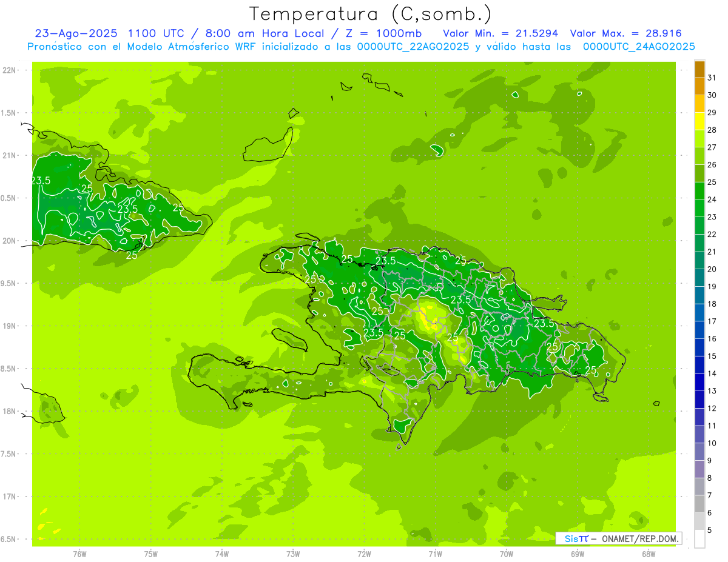The height and width of the screenshot is (562, 728).
Task: Click the 17N latitude axis label
Action: click(x=10, y=497)
